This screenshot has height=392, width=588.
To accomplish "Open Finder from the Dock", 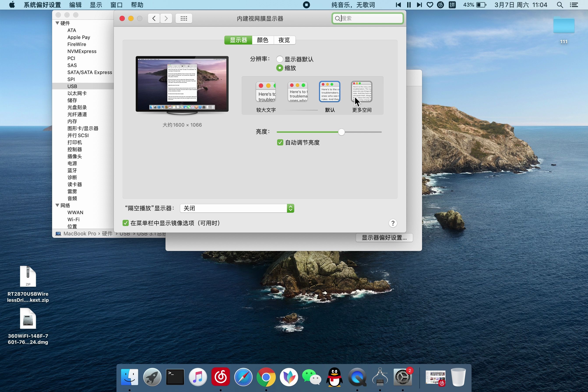I will tap(129, 377).
